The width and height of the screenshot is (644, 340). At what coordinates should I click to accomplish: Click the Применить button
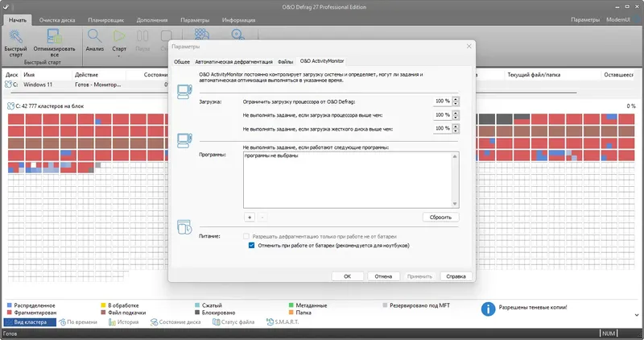click(x=419, y=276)
